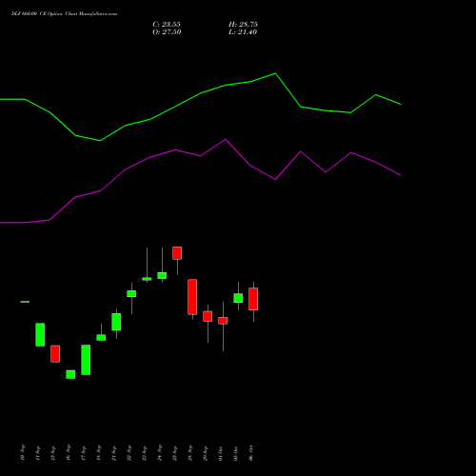Select the low value L: 21.40
476x476 pixels.
pyautogui.click(x=243, y=32)
